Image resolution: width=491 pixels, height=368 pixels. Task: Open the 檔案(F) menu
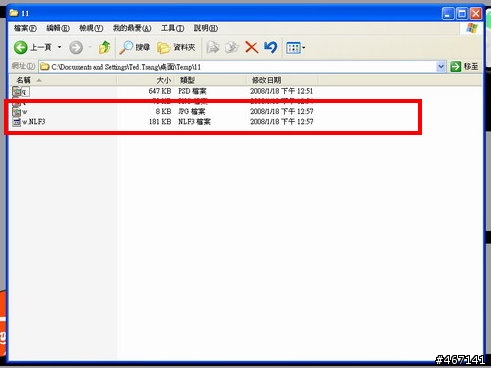coord(25,28)
